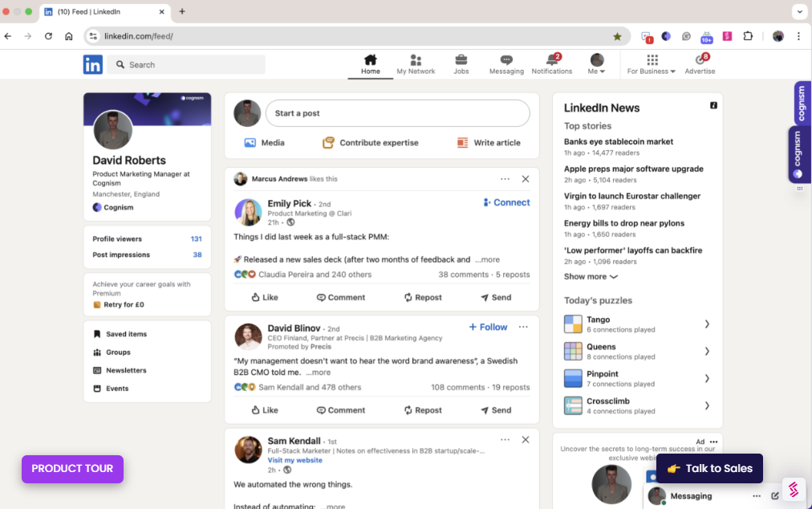The image size is (812, 509).
Task: Go to LinkedIn Home tab
Action: 370,64
